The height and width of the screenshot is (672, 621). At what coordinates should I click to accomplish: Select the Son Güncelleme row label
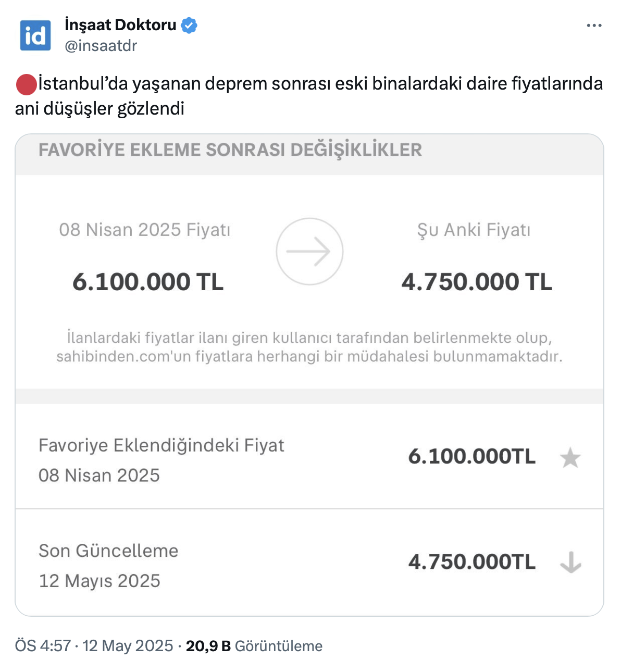click(108, 551)
